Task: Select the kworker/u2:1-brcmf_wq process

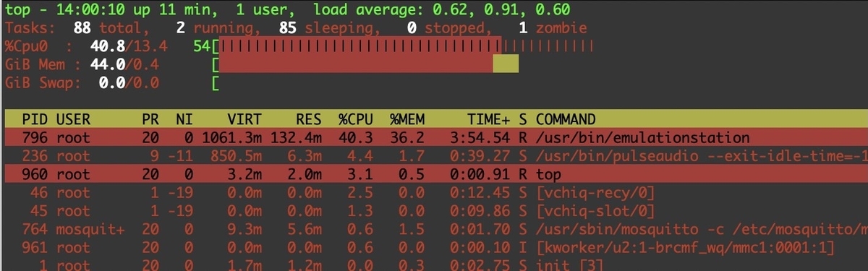Action: (x=686, y=249)
